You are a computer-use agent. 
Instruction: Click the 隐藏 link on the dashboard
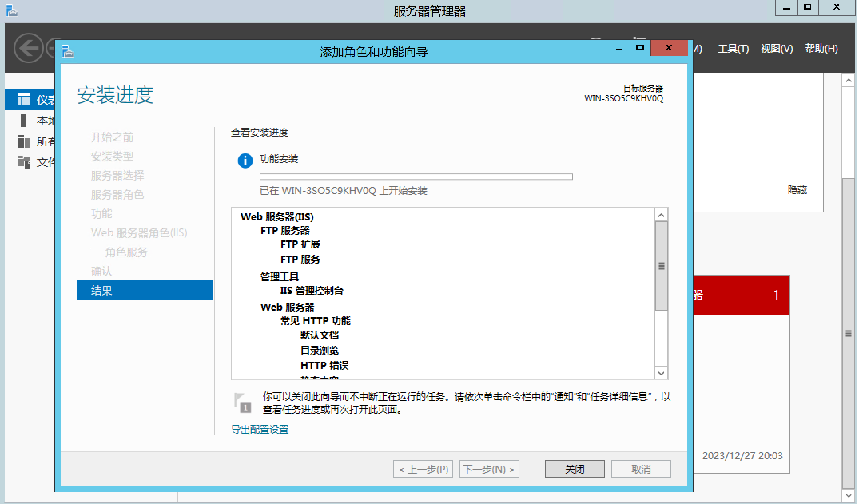click(797, 190)
